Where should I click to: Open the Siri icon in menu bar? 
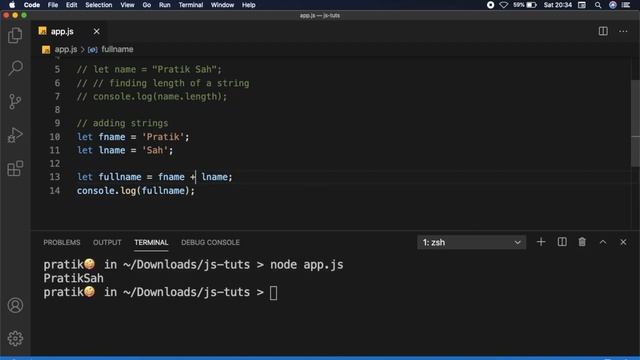[x=613, y=5]
